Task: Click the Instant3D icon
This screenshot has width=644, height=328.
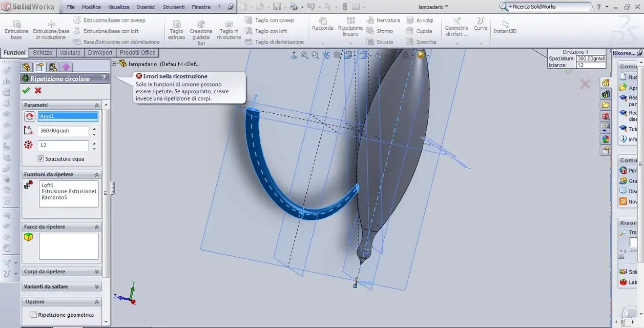Action: (505, 24)
